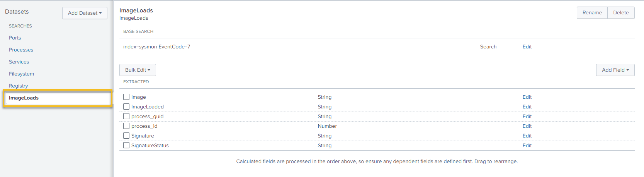644x177 pixels.
Task: Rename the ImageLoads dataset
Action: click(x=592, y=13)
